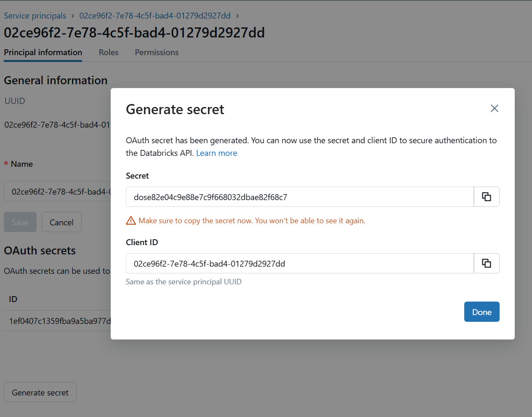
Task: Click the Cancel button
Action: (x=61, y=222)
